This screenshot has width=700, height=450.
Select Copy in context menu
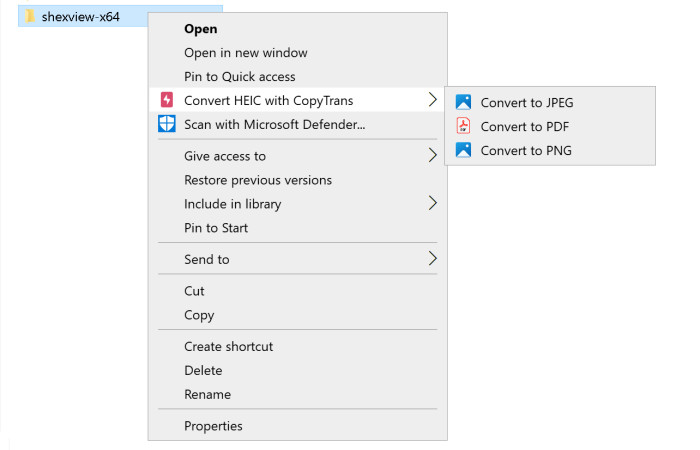[x=199, y=315]
